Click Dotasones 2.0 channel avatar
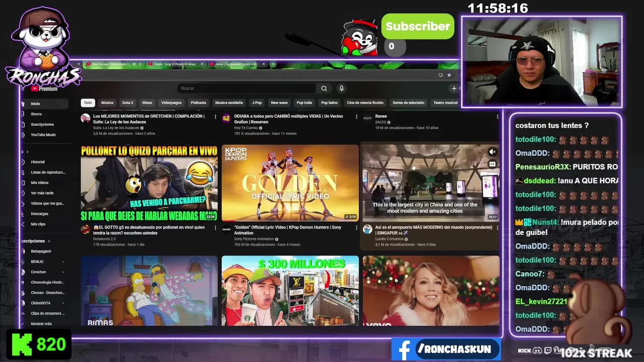The image size is (644, 362). [x=86, y=230]
